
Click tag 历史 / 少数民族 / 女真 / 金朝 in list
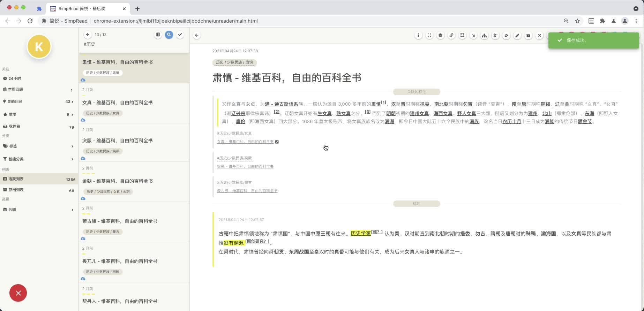108,191
